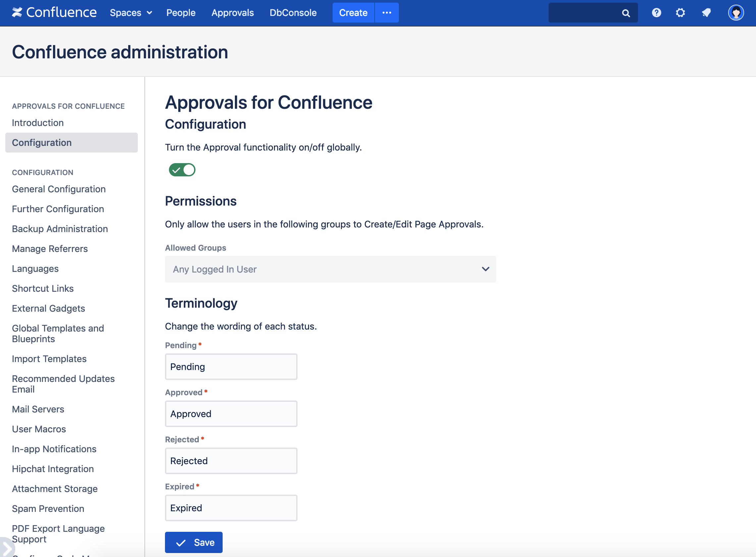This screenshot has width=756, height=557.
Task: Click the Rejected terminology text field
Action: [231, 461]
